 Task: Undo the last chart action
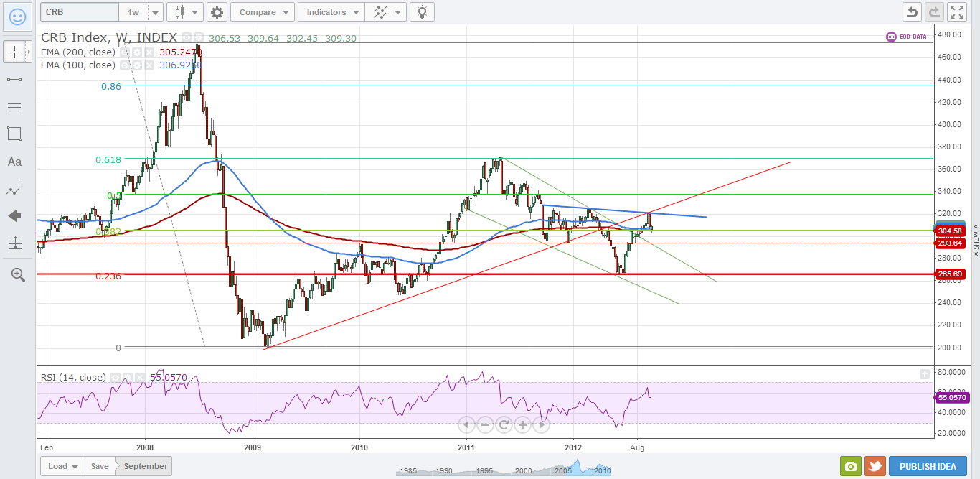click(x=912, y=12)
